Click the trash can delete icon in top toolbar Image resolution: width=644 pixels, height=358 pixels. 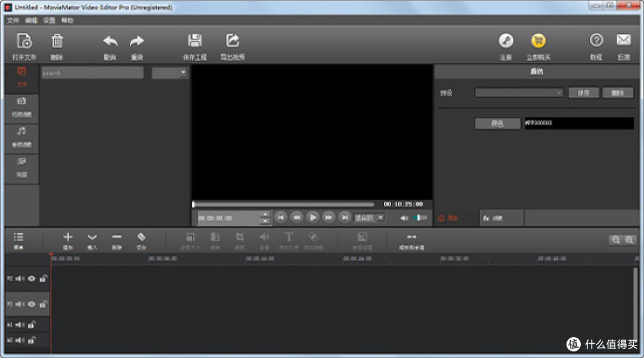click(x=57, y=42)
